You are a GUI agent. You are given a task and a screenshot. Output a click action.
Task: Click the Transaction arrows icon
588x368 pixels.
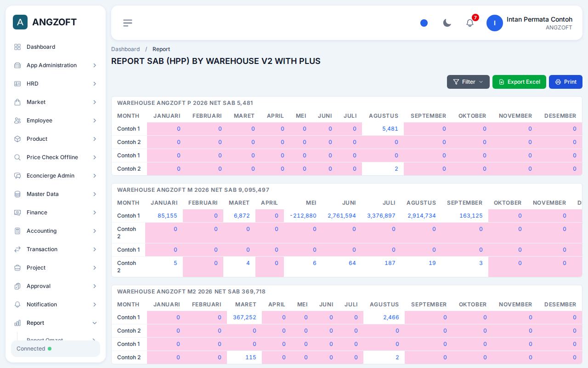tap(17, 249)
